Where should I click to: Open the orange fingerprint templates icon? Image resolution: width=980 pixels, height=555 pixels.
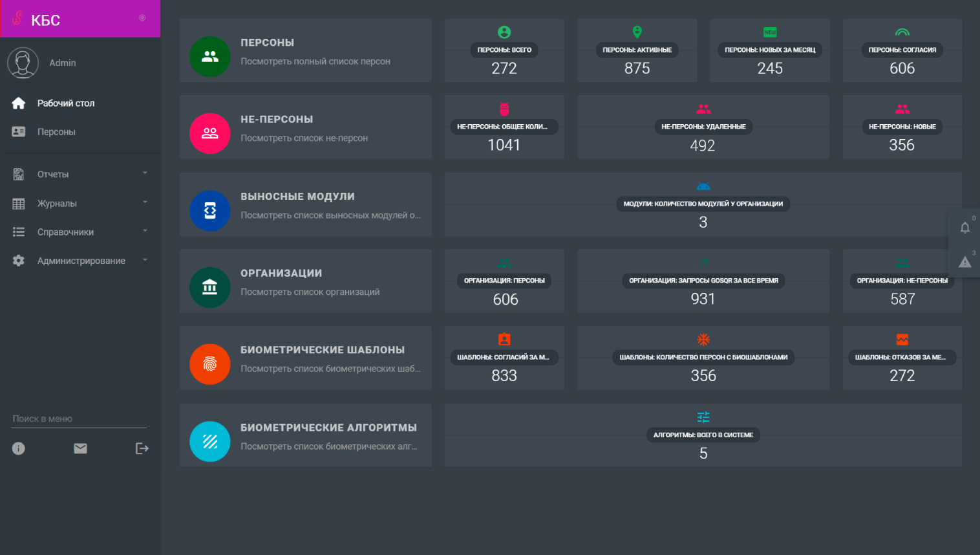tap(209, 364)
